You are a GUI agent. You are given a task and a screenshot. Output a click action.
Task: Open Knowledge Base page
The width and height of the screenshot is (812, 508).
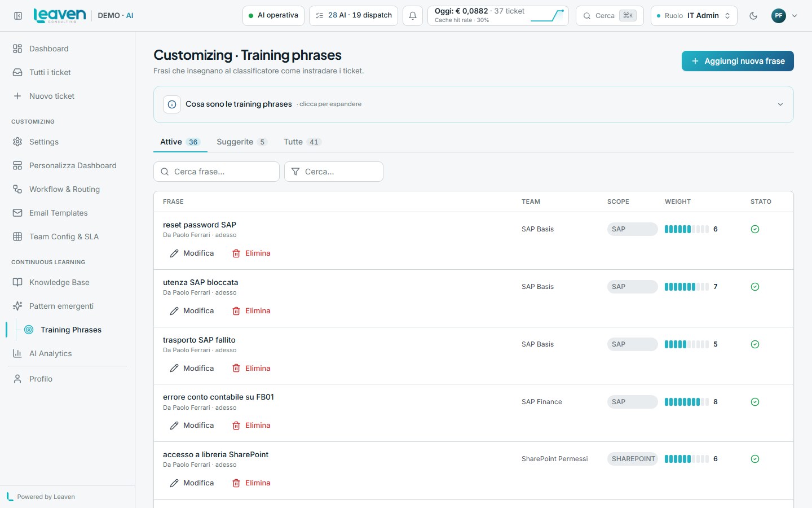click(68, 282)
